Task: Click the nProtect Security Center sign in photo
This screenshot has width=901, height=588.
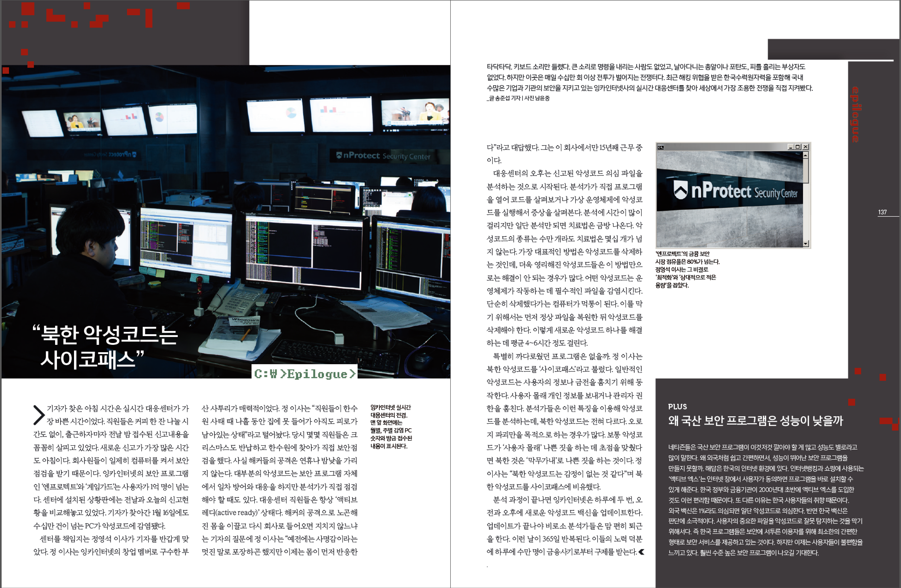Action: click(x=383, y=156)
